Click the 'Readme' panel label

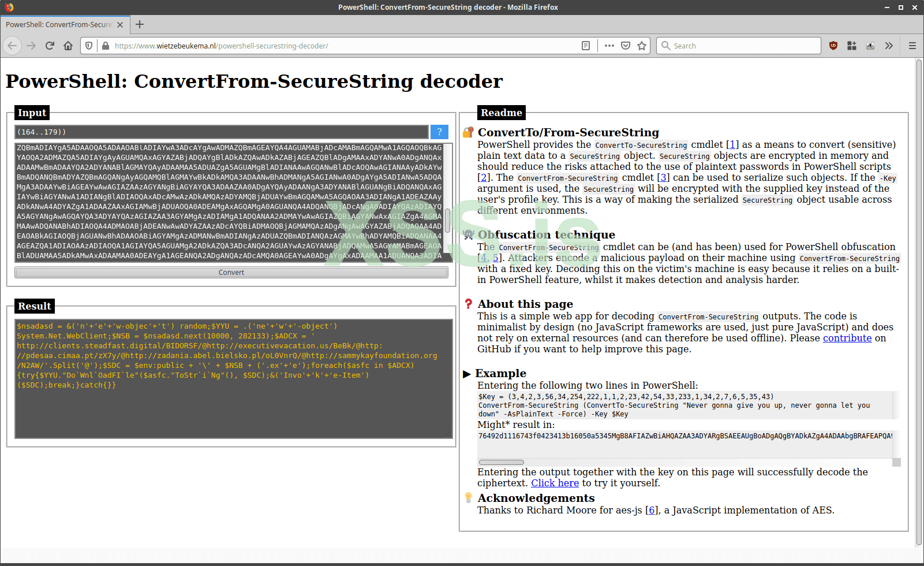point(502,113)
